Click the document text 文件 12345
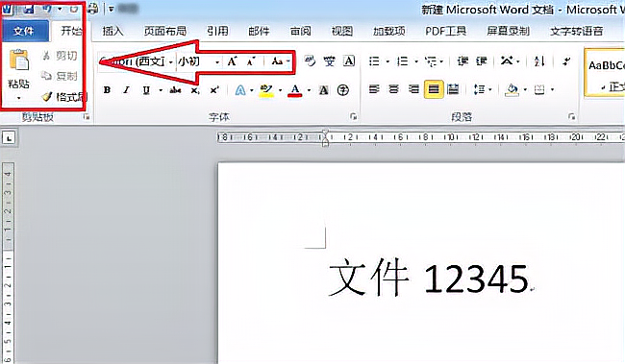The image size is (625, 364). pyautogui.click(x=429, y=278)
